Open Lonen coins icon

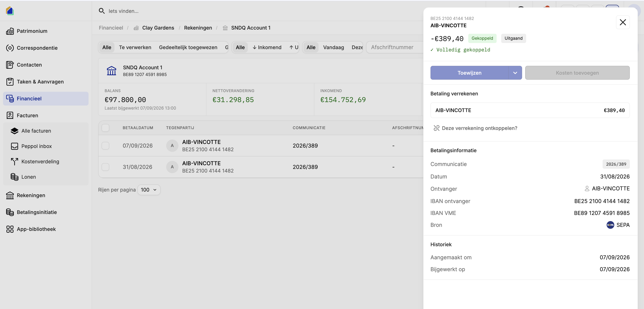click(15, 177)
